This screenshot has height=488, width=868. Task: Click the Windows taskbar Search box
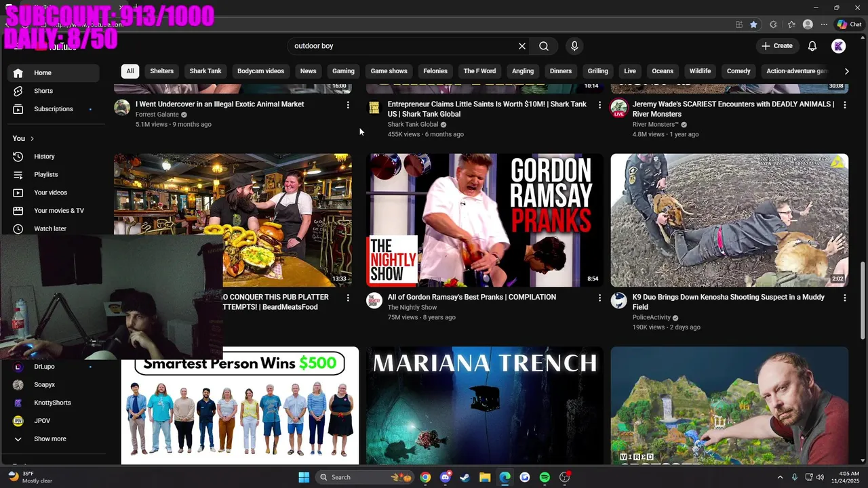[364, 477]
